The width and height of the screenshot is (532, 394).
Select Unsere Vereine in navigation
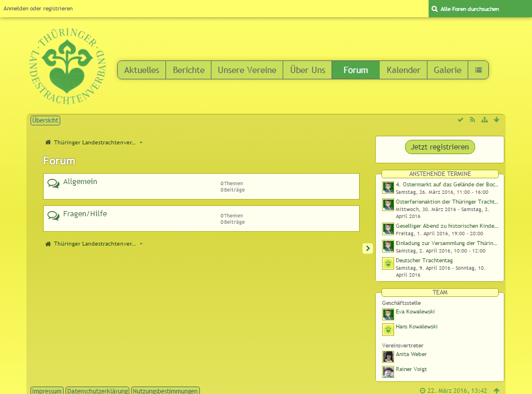coord(247,70)
